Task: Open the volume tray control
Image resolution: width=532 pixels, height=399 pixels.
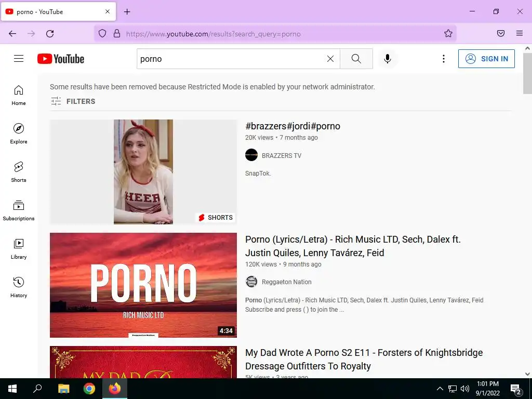Action: (x=465, y=389)
